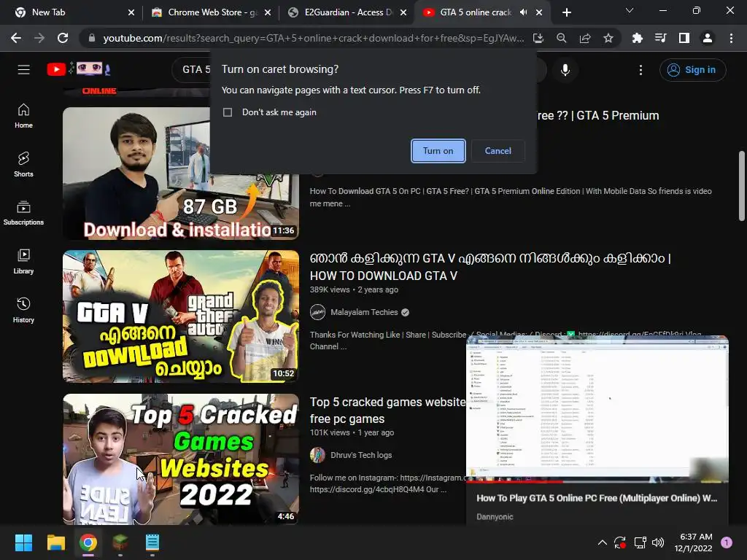Open zoom magnifier icon in address bar
This screenshot has height=560, width=747.
pos(561,38)
